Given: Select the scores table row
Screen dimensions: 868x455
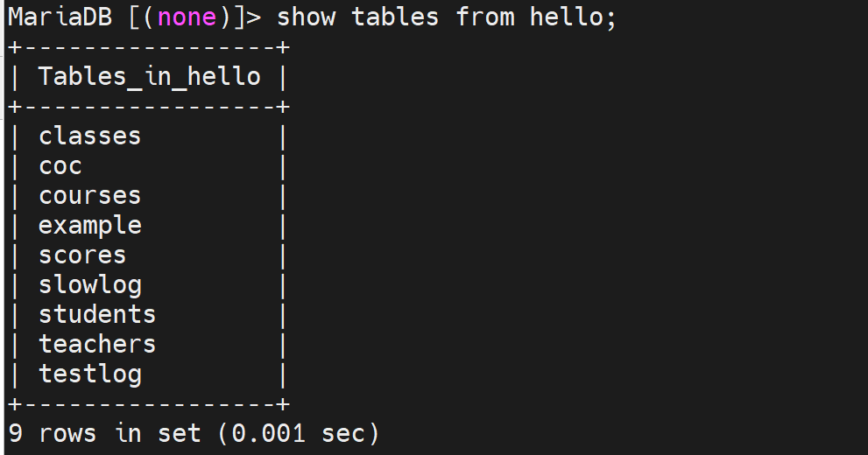Looking at the screenshot, I should 82,255.
